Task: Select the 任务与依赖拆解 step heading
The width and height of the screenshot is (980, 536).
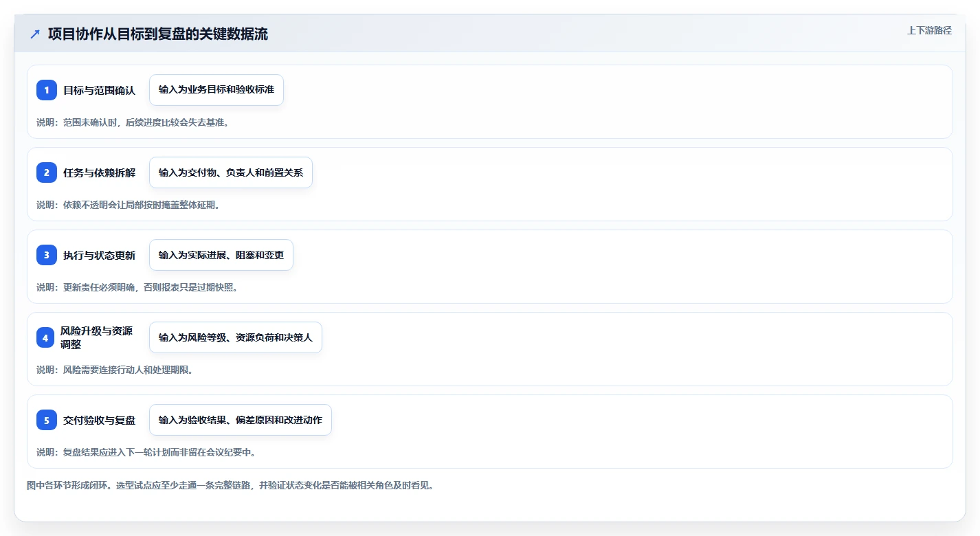Action: (x=99, y=172)
